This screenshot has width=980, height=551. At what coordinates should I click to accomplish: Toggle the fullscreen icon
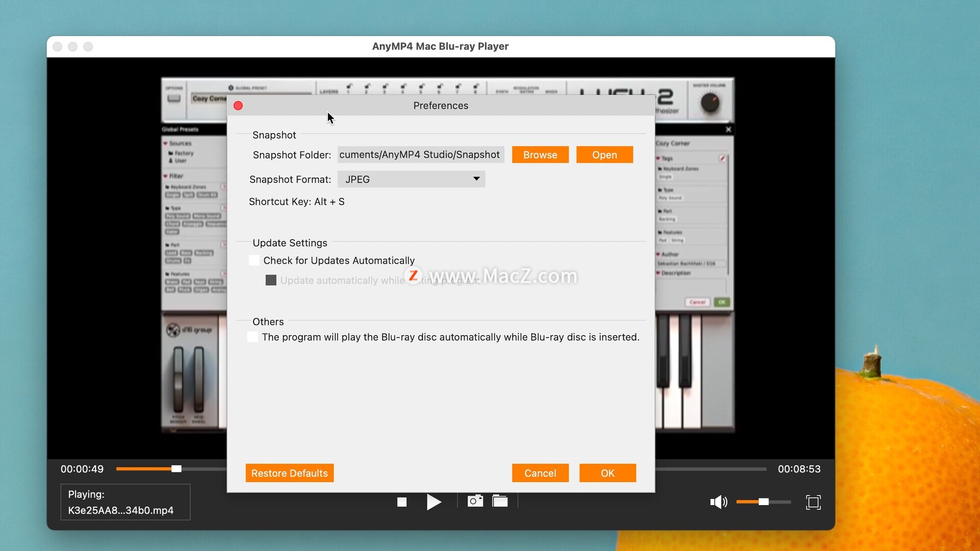pyautogui.click(x=813, y=502)
